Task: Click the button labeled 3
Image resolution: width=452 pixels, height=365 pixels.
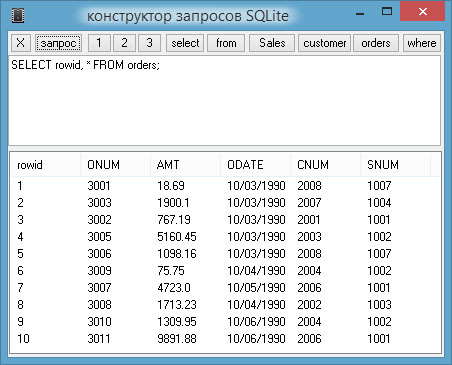Action: (149, 43)
